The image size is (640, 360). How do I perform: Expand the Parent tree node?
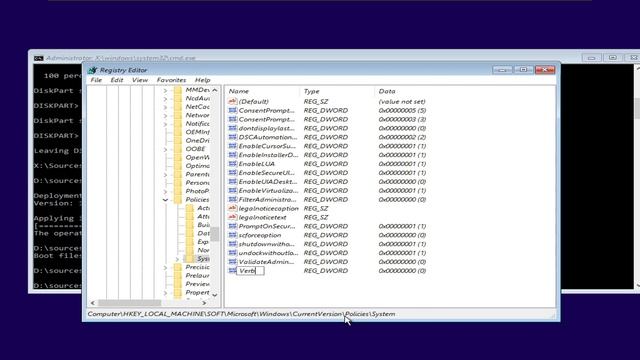click(165, 175)
